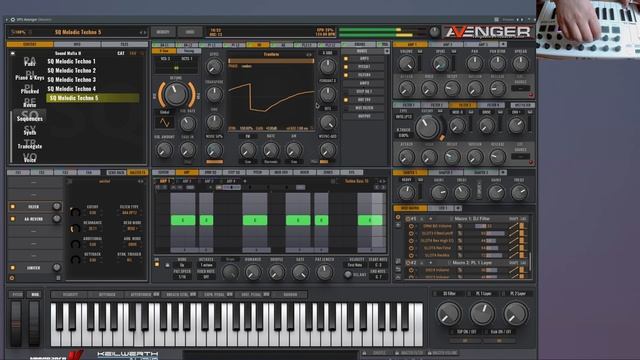Adjust the pitch bend wheel
The width and height of the screenshot is (640, 360).
point(16,323)
